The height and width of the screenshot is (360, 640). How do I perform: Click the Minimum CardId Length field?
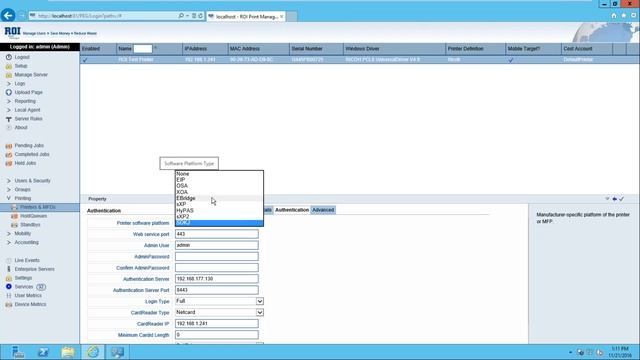[x=217, y=335]
